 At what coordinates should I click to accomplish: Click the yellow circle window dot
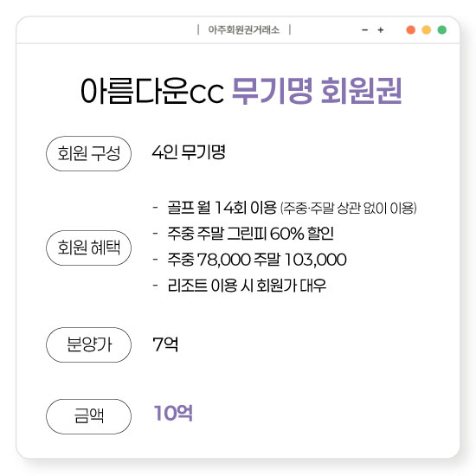coord(426,30)
